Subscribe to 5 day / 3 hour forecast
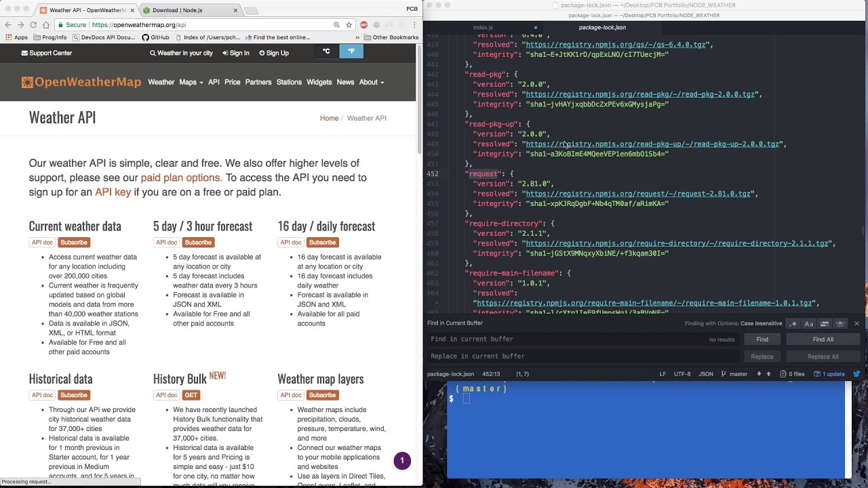 pos(198,242)
